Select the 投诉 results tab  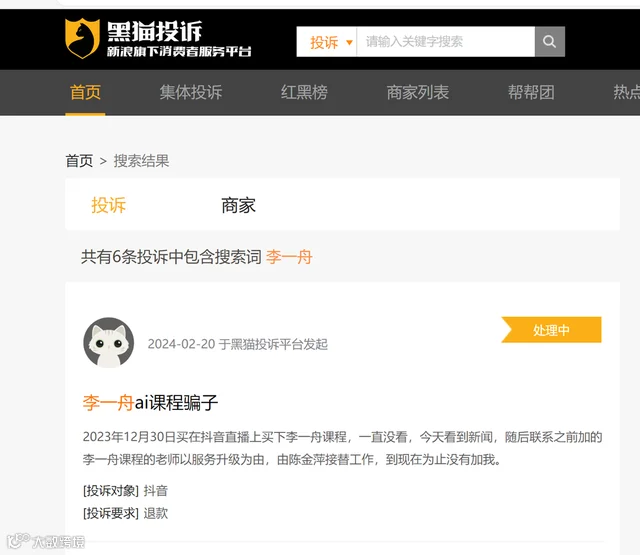(109, 205)
